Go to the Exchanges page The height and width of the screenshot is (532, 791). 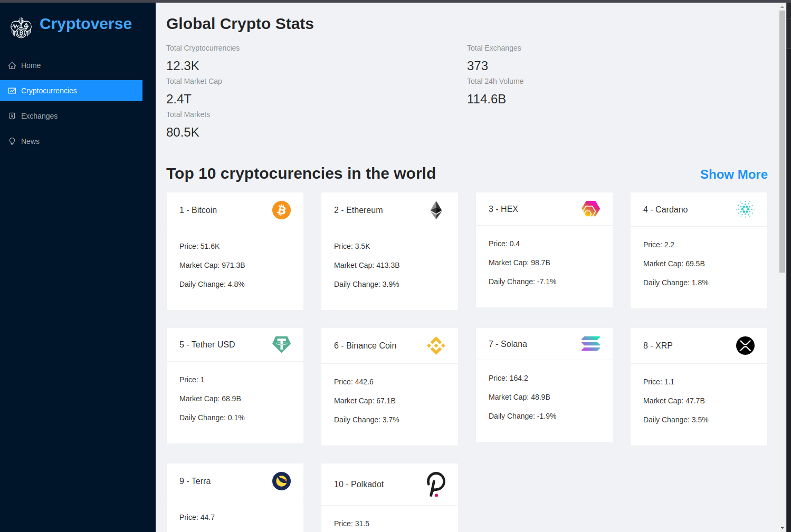[71, 116]
